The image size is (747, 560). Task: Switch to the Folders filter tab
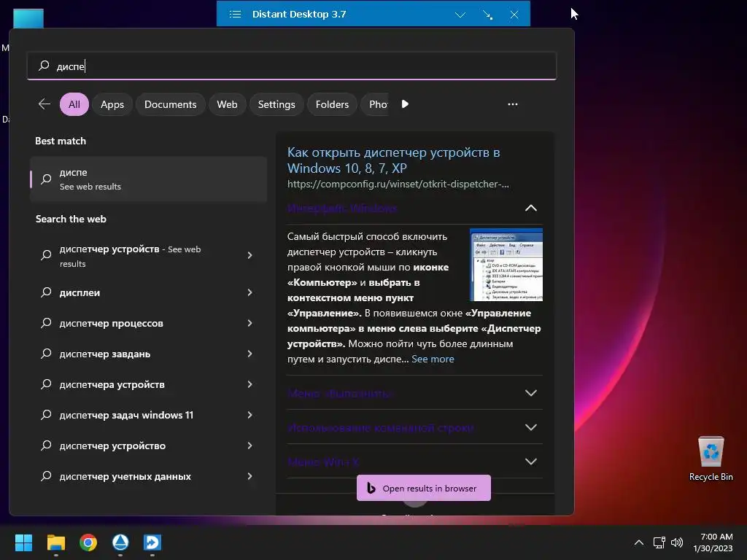(332, 104)
